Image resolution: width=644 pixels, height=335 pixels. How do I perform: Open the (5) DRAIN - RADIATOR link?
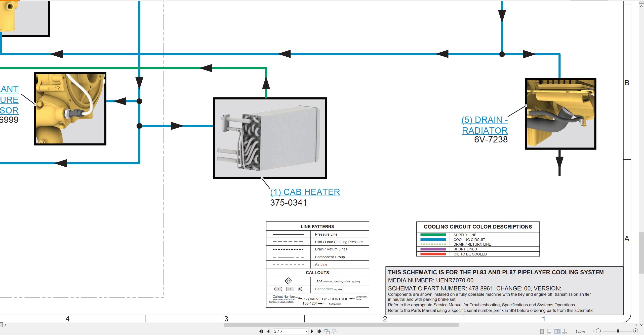(x=485, y=125)
